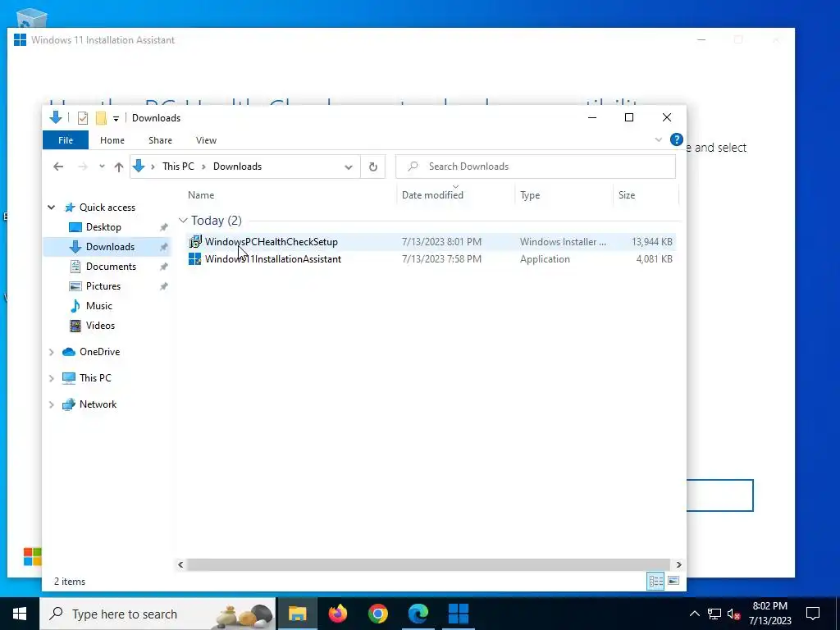
Task: Select OneDrive in navigation pane
Action: (x=99, y=352)
